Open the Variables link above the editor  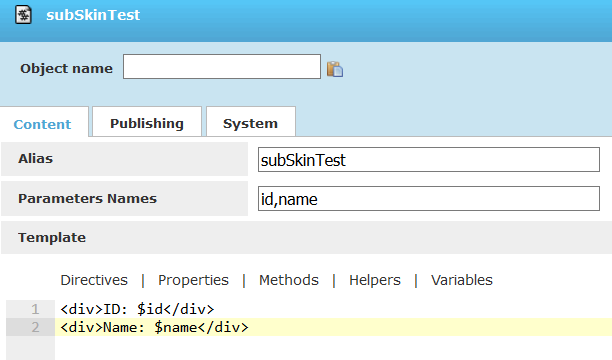tap(462, 280)
